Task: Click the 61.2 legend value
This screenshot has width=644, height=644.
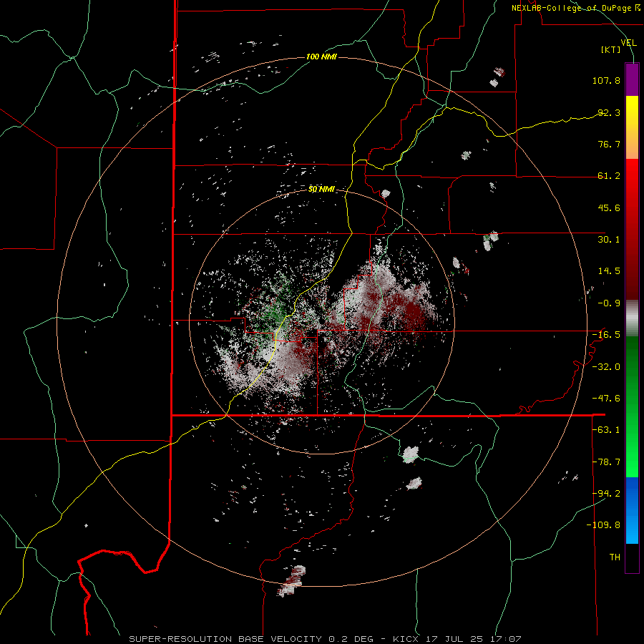Action: [x=609, y=176]
